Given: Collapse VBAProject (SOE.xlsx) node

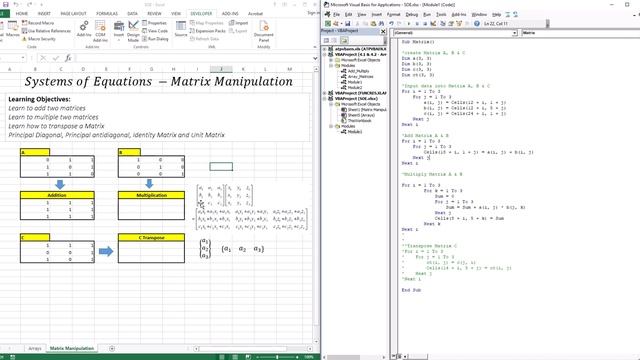Looking at the screenshot, I should [x=324, y=98].
